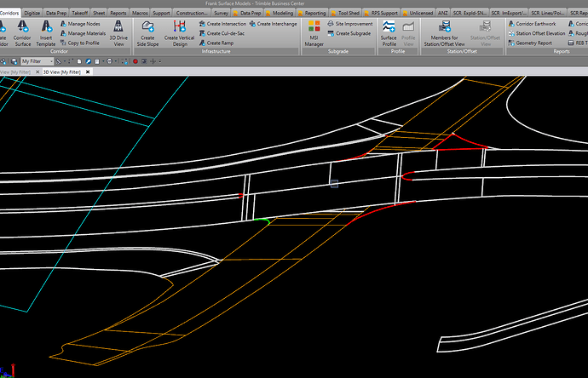
Task: Expand the printer icon dropdown arrow
Action: click(x=116, y=61)
